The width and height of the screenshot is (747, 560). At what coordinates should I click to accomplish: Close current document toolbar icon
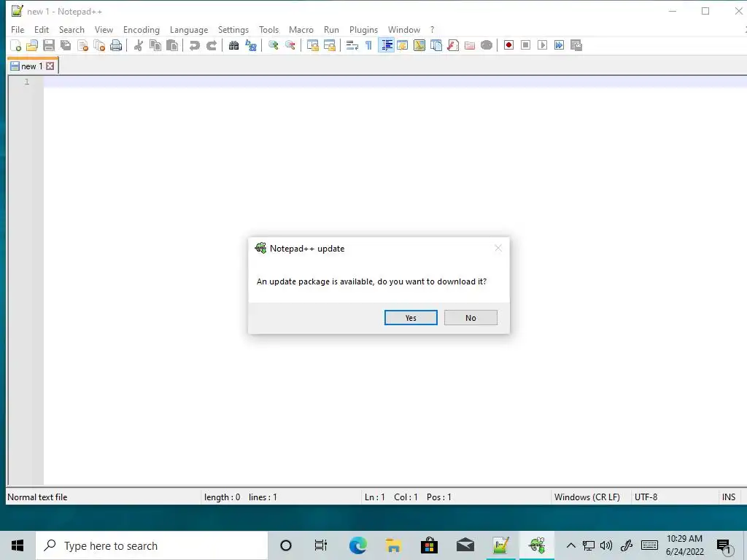[x=83, y=45]
